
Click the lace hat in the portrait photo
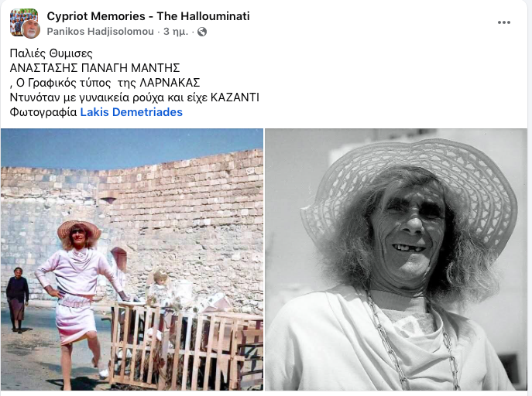pos(410,189)
